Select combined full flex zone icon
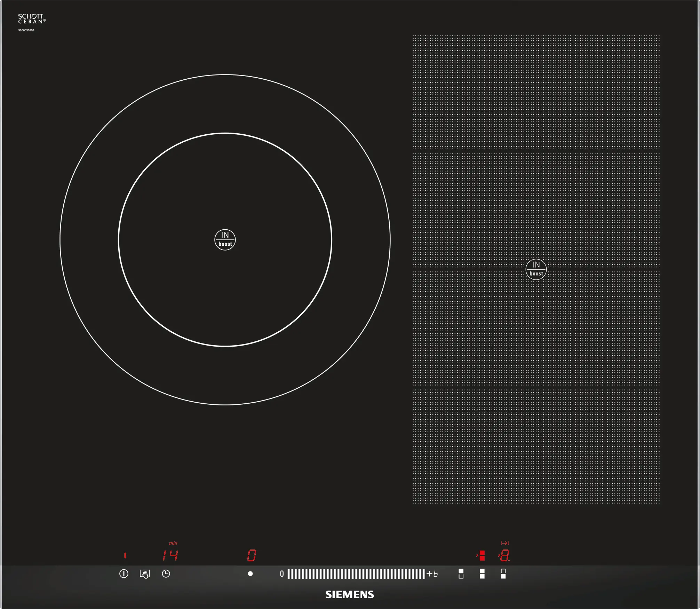 [x=482, y=574]
